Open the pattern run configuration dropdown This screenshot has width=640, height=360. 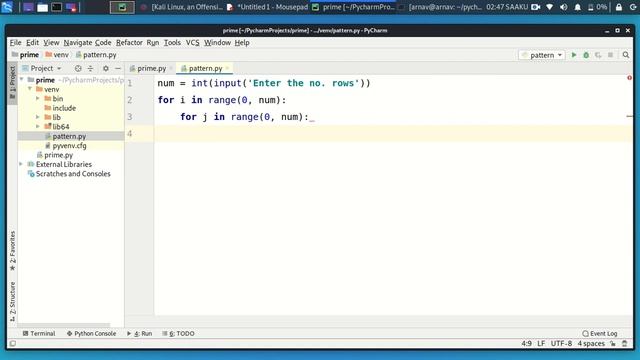[542, 55]
